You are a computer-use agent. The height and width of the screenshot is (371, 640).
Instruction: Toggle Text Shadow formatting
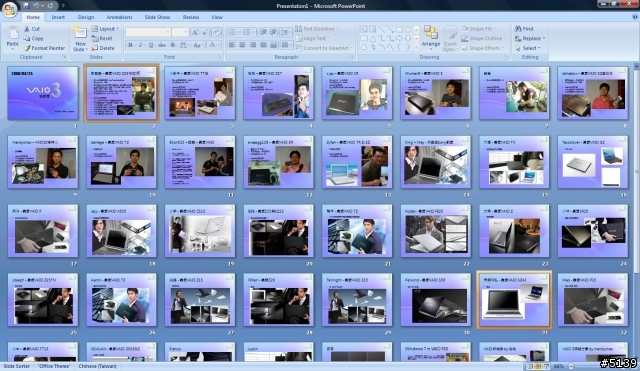(173, 45)
